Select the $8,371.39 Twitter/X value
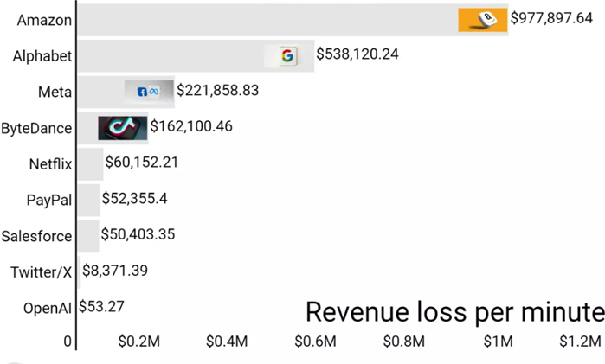The image size is (605, 364). (x=115, y=271)
